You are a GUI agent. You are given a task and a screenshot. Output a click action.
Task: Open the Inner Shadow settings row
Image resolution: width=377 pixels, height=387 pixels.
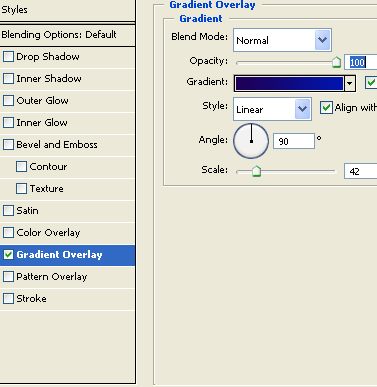(x=67, y=79)
